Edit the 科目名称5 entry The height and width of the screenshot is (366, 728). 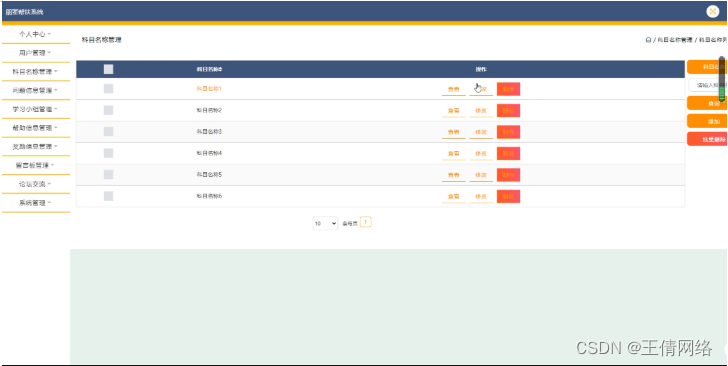point(481,175)
